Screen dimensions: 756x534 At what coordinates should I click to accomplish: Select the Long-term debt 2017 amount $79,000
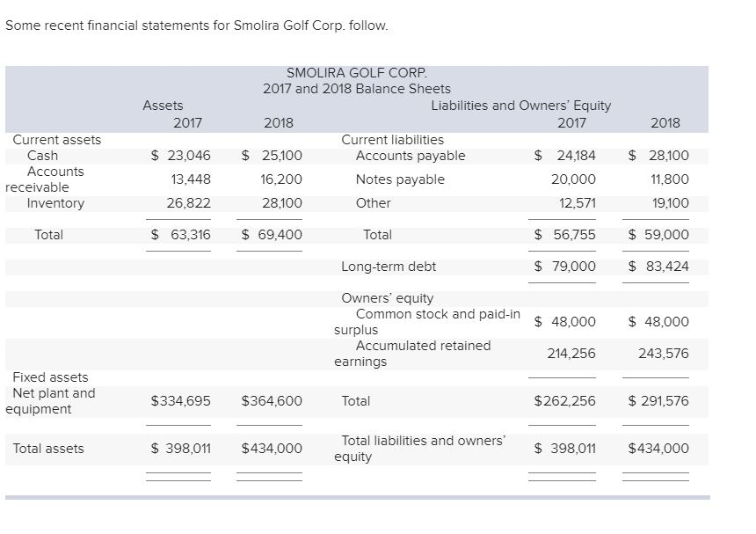563,266
